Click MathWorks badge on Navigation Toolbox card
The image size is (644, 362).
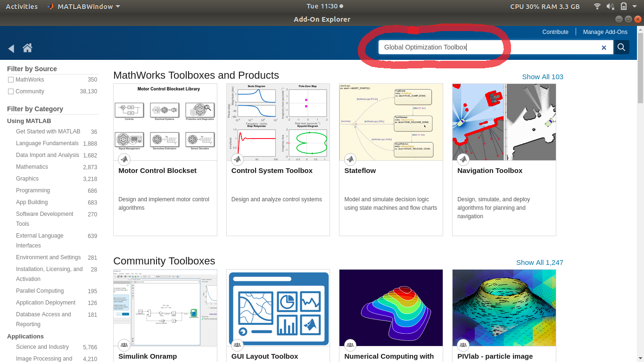463,159
